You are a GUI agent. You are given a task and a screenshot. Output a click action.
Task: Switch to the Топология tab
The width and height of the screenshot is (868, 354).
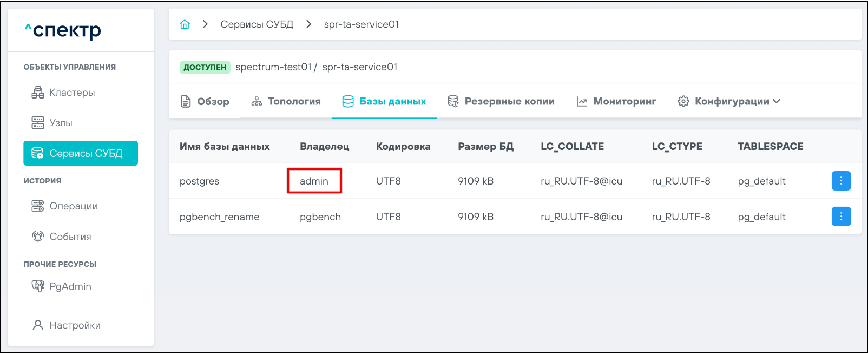(286, 101)
